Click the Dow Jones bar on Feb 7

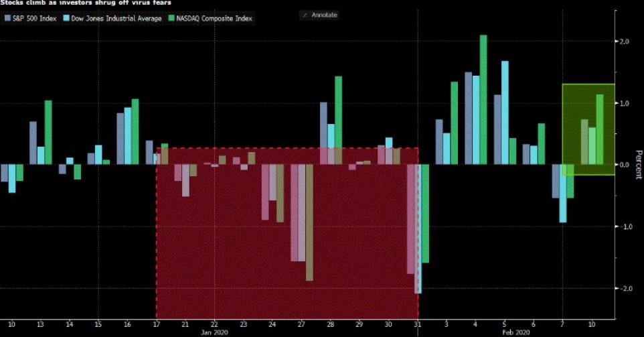coord(563,193)
